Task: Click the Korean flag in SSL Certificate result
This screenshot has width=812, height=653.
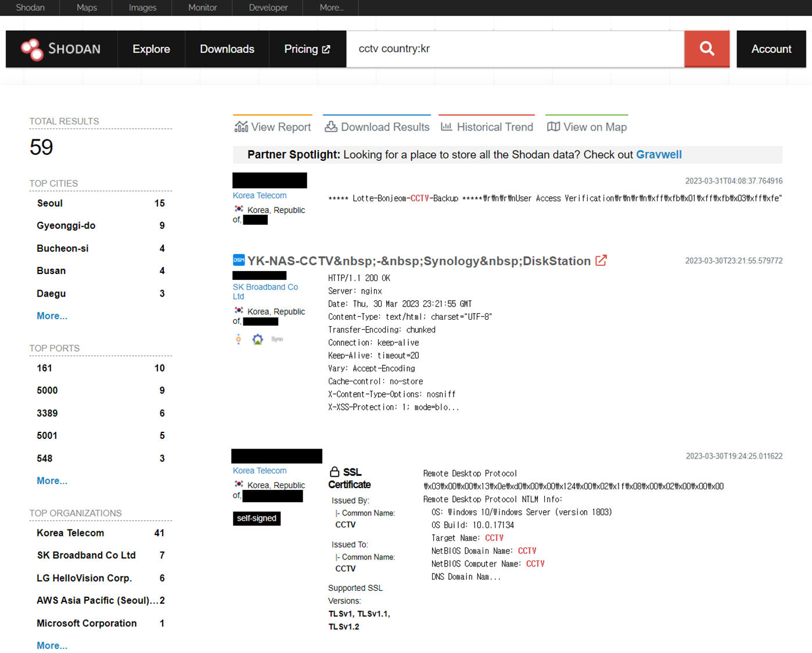Action: 239,484
